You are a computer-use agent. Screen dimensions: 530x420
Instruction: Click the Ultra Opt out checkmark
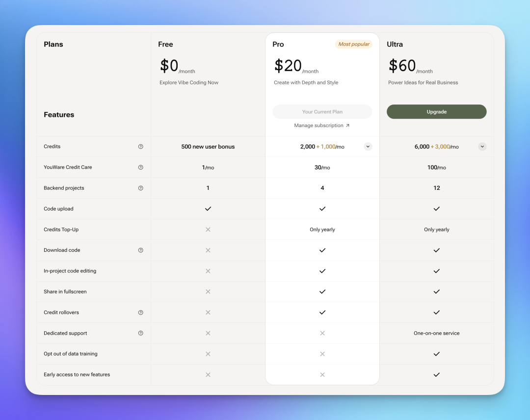point(437,354)
